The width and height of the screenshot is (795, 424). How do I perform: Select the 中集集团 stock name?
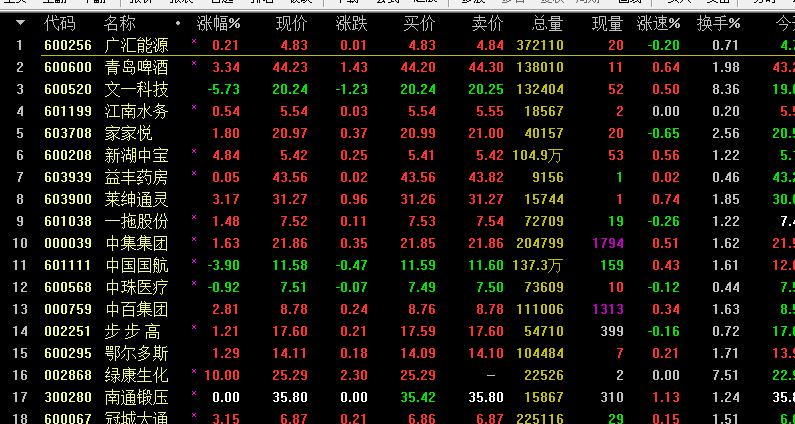coord(136,243)
